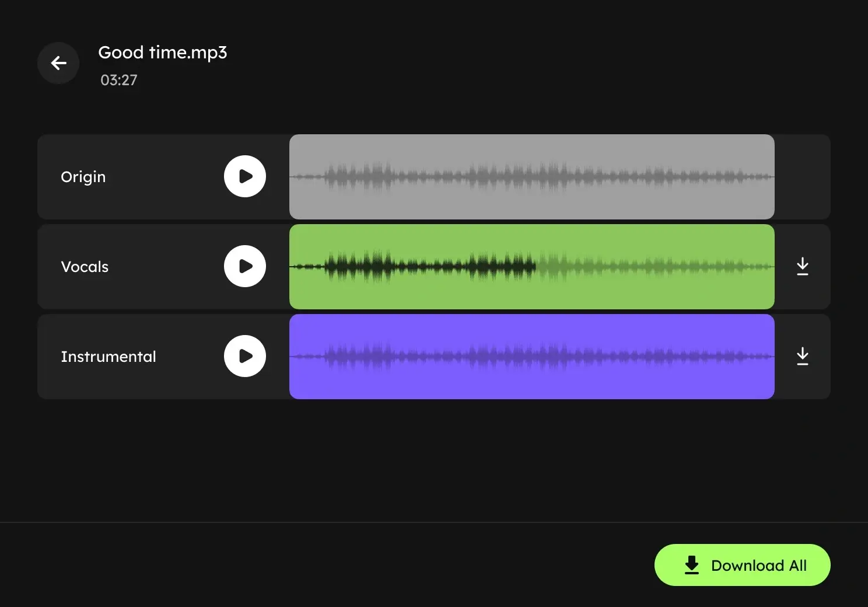Go back using the left arrow button
Image resolution: width=868 pixels, height=607 pixels.
pyautogui.click(x=58, y=63)
